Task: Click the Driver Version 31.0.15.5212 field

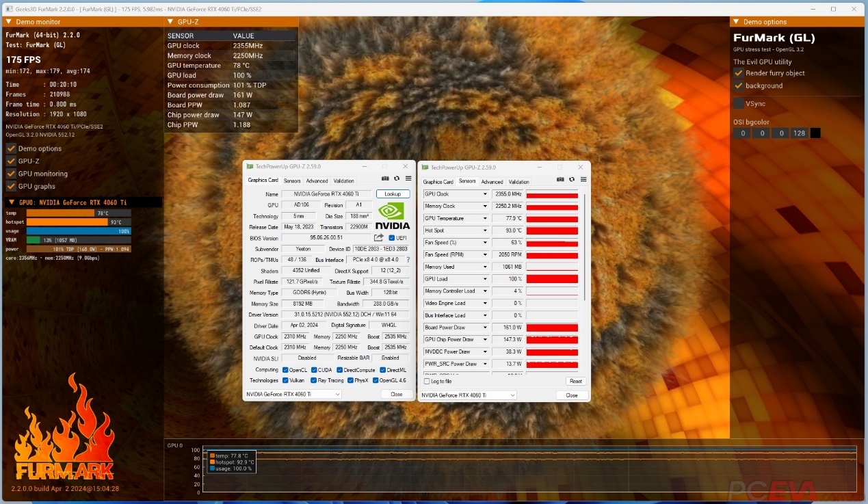Action: 345,315
